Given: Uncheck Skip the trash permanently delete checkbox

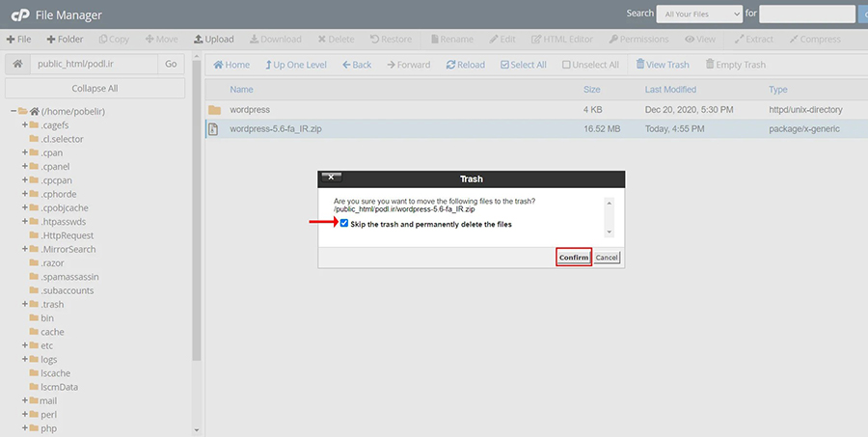Looking at the screenshot, I should coord(344,224).
